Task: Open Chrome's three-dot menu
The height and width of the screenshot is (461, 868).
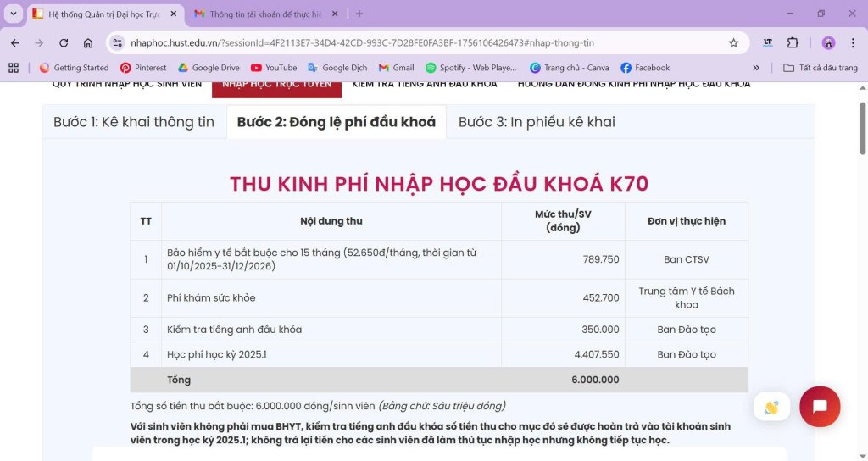Action: point(853,42)
